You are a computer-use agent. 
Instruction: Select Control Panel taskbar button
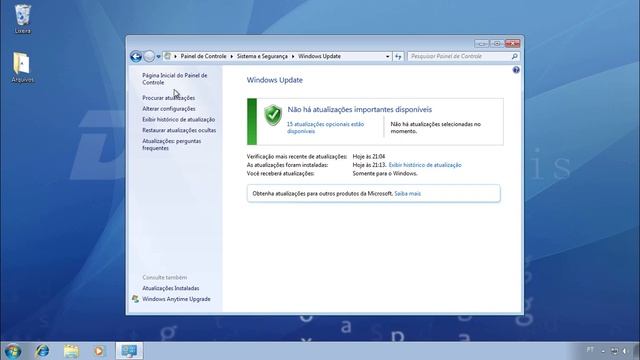pos(129,351)
